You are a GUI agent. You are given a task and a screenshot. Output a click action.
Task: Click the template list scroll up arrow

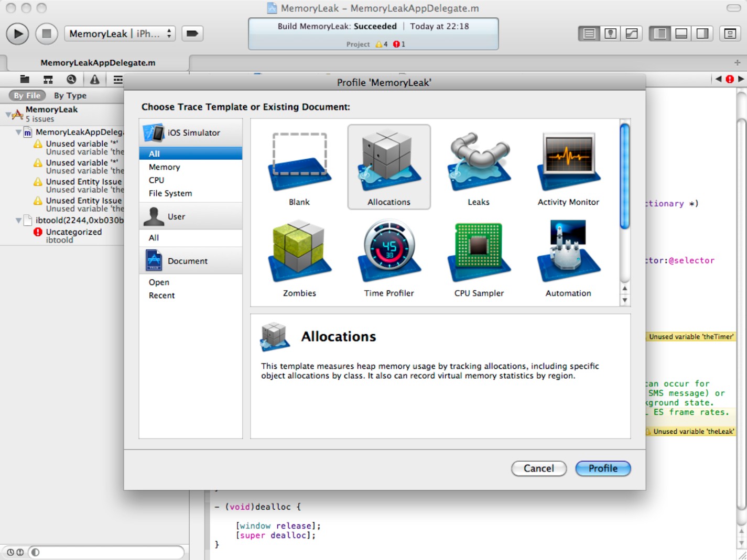pyautogui.click(x=624, y=289)
